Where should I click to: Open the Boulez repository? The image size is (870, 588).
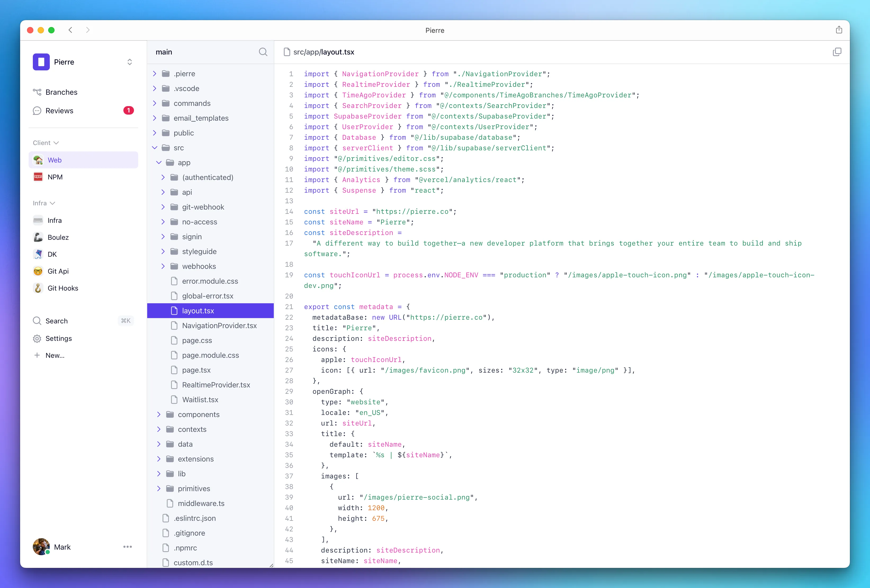(83, 237)
